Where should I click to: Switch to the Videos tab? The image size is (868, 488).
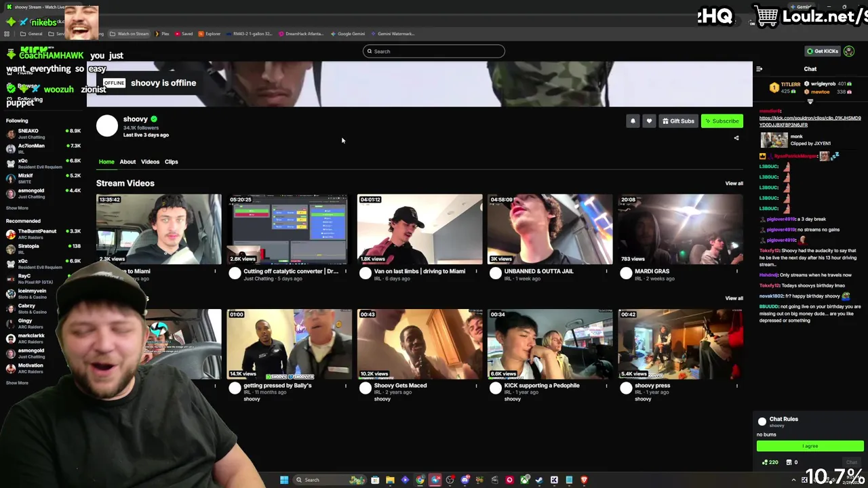(150, 162)
